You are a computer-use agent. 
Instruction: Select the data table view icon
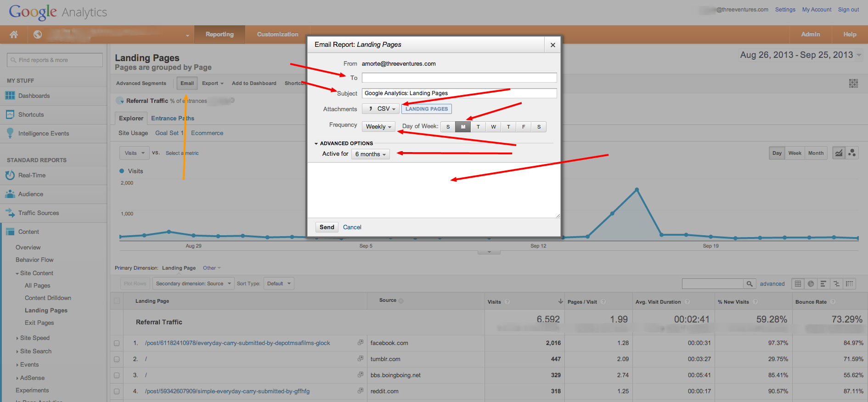[x=798, y=284]
